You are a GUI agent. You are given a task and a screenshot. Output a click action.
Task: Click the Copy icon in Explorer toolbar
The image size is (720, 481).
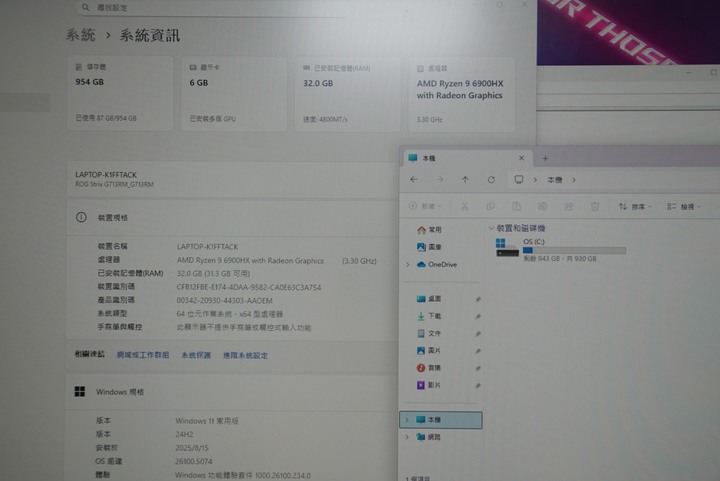[x=490, y=207]
